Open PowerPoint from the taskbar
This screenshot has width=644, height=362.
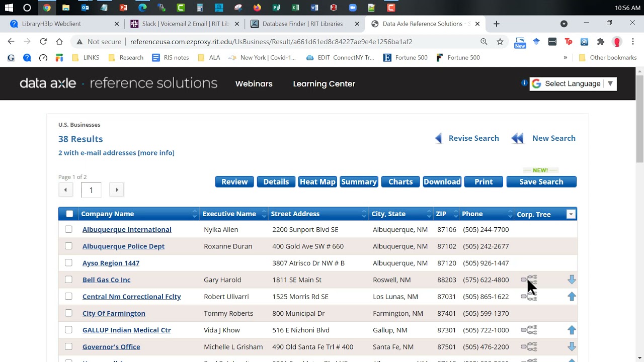[x=123, y=8]
